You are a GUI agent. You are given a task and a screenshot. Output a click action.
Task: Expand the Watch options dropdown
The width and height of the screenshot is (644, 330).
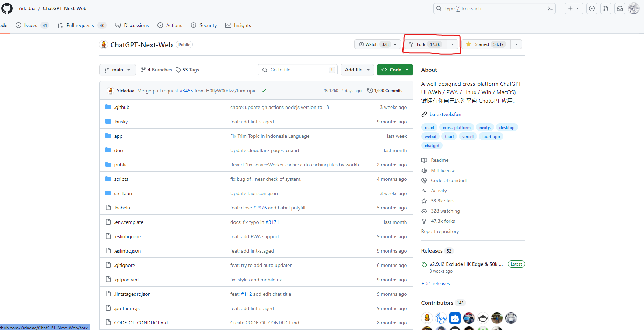coord(395,44)
